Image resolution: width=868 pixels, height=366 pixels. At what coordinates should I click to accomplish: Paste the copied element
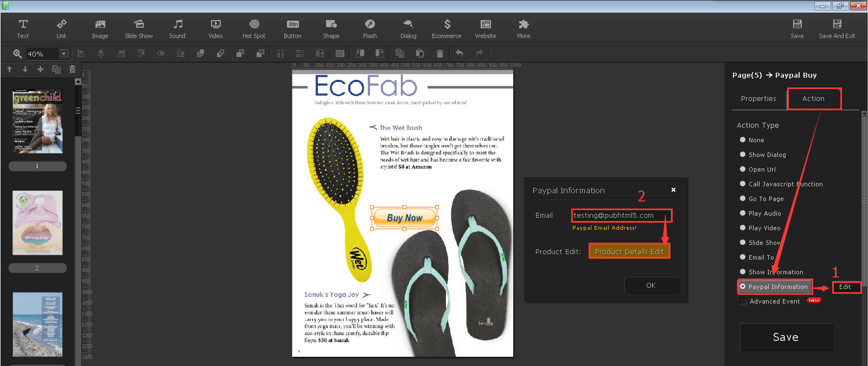point(420,53)
